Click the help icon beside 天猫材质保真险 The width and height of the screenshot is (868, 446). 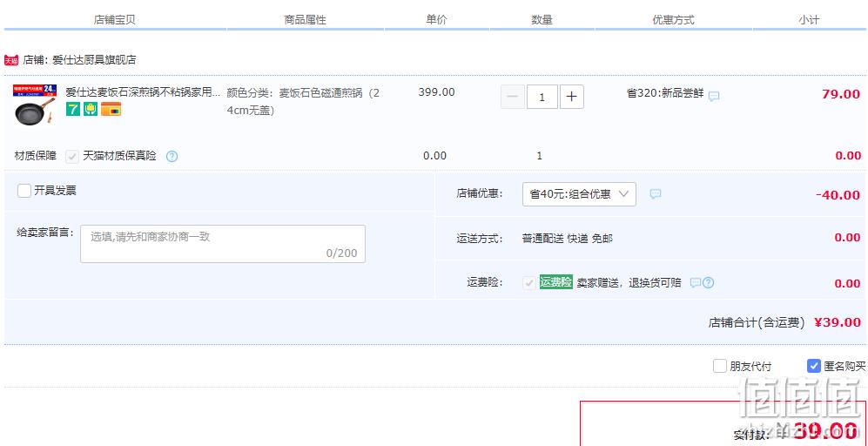[x=172, y=156]
